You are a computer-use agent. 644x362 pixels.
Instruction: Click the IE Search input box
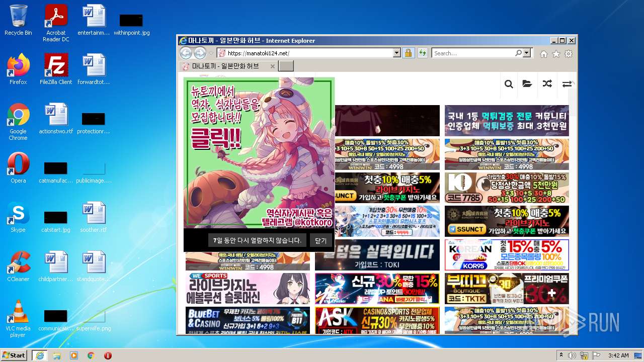[473, 53]
